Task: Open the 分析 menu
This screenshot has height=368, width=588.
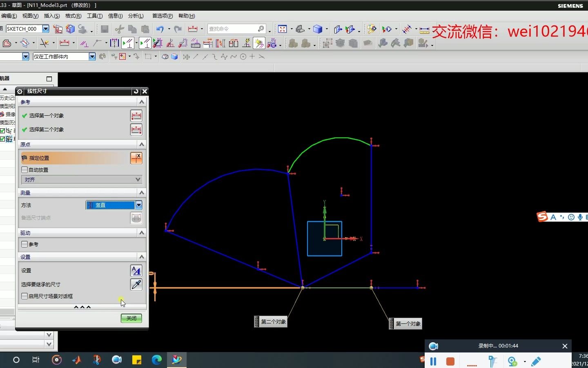Action: (x=135, y=16)
